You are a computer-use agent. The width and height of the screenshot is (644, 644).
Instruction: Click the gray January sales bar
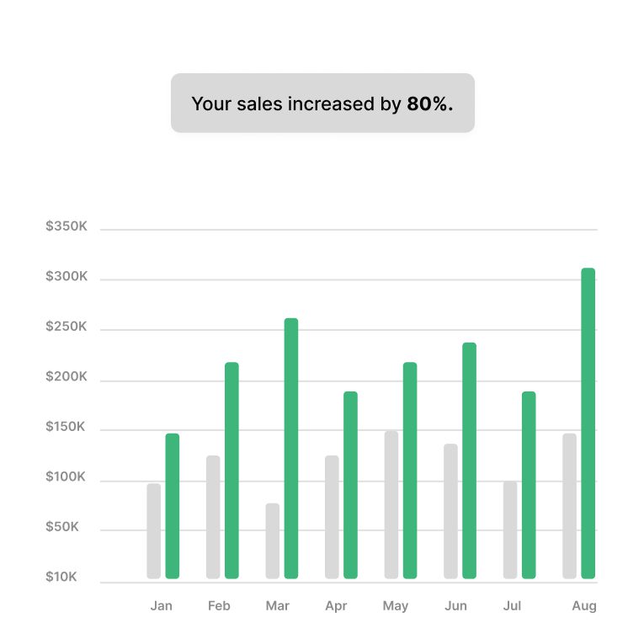coord(154,531)
